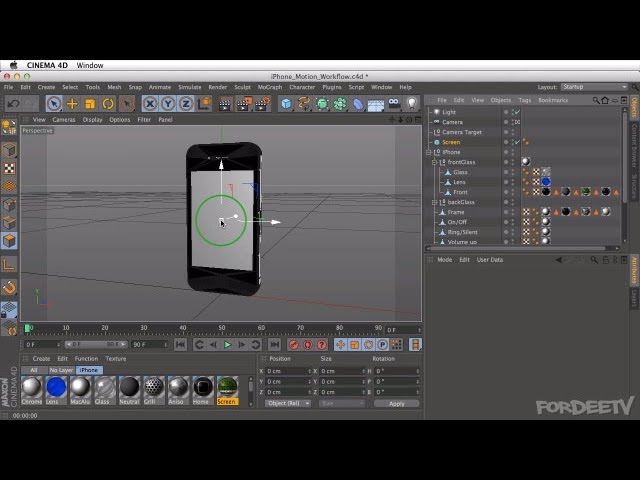Toggle position keyframe recording

tap(340, 345)
